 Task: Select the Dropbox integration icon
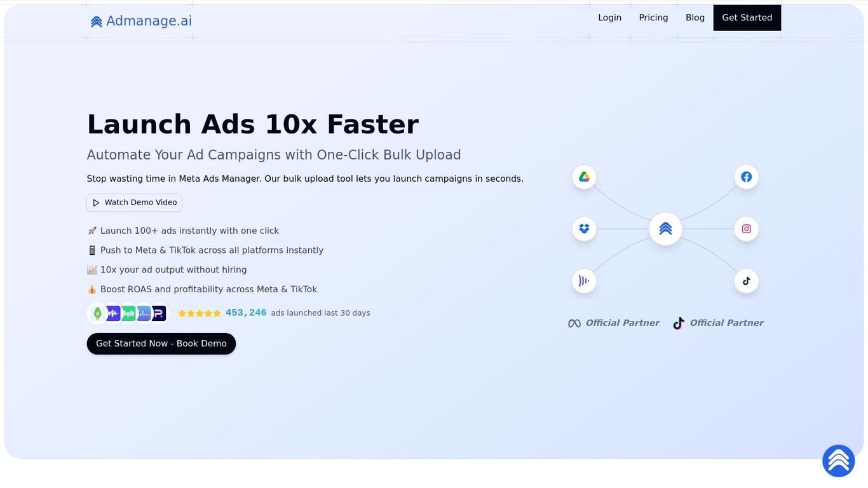(x=584, y=229)
